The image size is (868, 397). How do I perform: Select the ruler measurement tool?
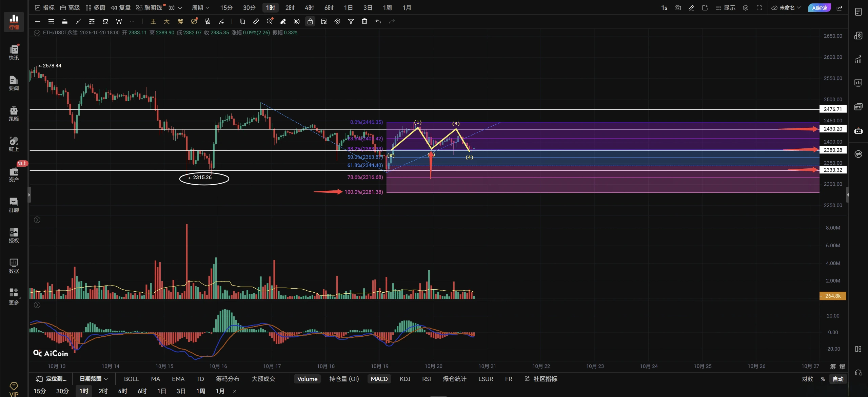[x=256, y=21]
